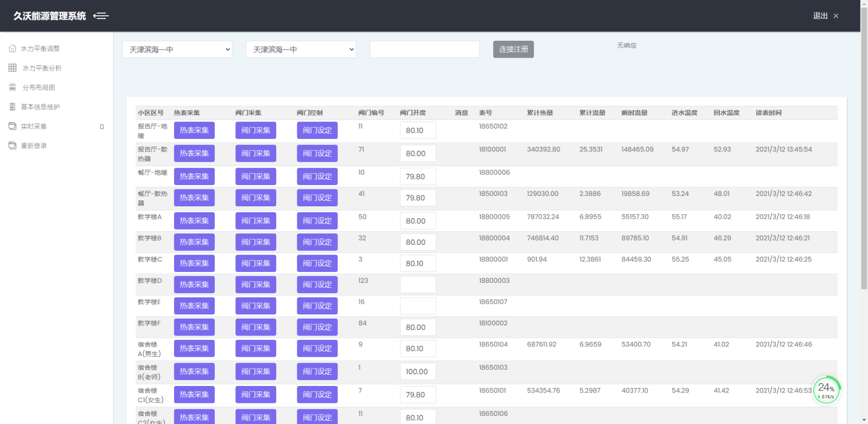Click the building icon beside 分布布局图
The image size is (868, 424).
click(12, 87)
